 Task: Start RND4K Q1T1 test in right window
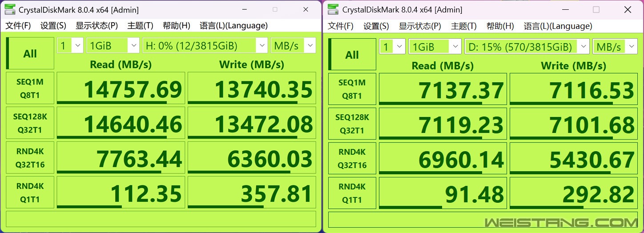[x=352, y=193]
